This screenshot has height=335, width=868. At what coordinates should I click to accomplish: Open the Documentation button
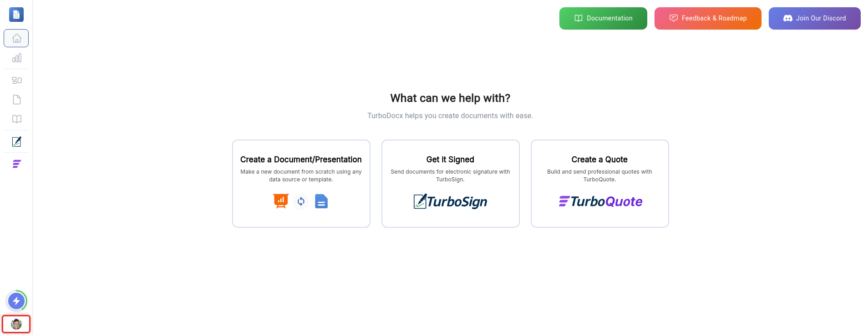click(x=603, y=18)
